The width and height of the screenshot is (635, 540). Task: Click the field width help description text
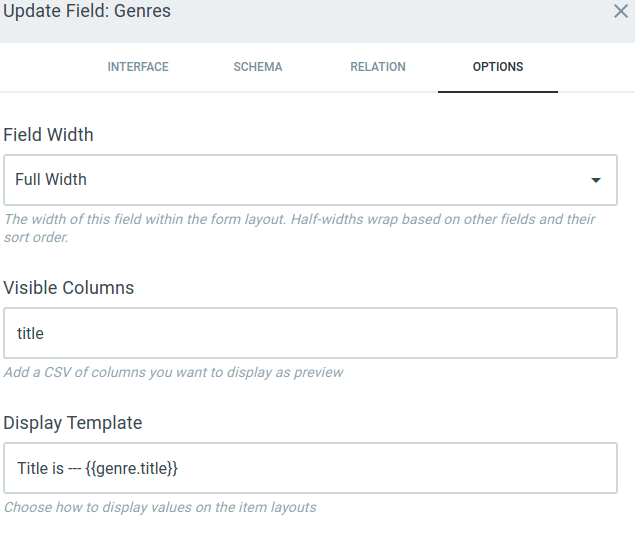coord(300,228)
